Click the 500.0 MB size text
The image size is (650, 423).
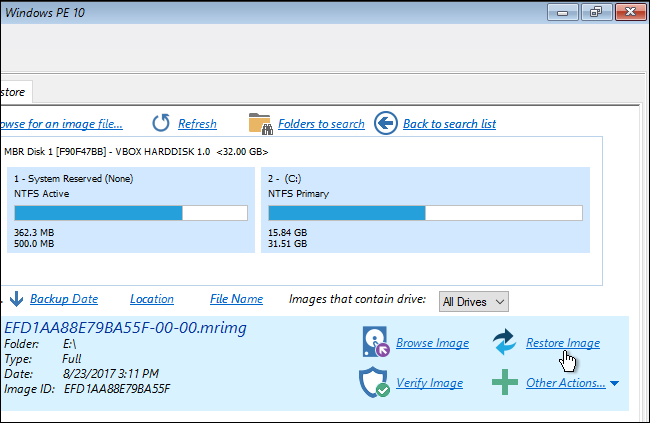pos(34,244)
